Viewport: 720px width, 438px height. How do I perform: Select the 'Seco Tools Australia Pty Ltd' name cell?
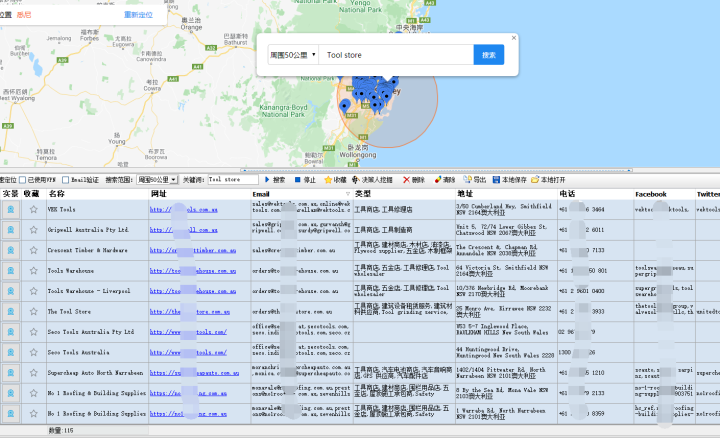pos(97,331)
